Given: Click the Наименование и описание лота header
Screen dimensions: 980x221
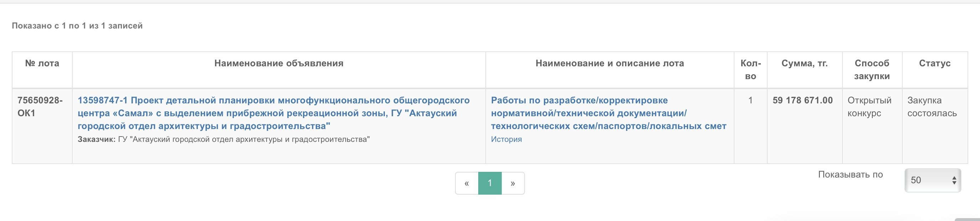Looking at the screenshot, I should pos(609,63).
